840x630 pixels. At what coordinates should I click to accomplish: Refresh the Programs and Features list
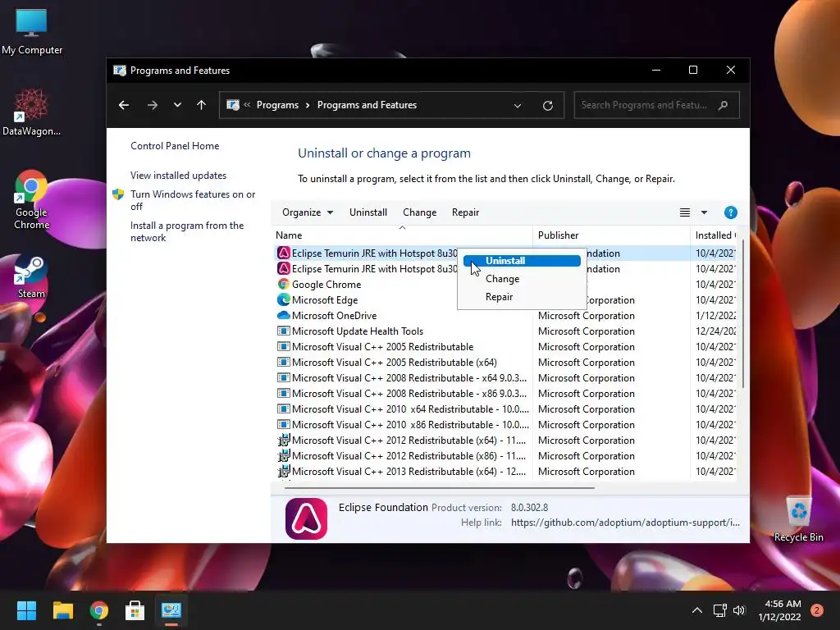(x=547, y=106)
